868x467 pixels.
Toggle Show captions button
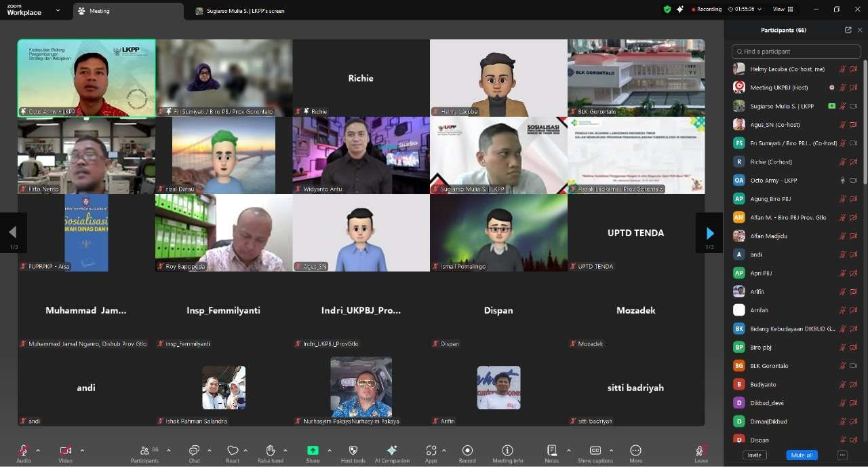pos(595,451)
